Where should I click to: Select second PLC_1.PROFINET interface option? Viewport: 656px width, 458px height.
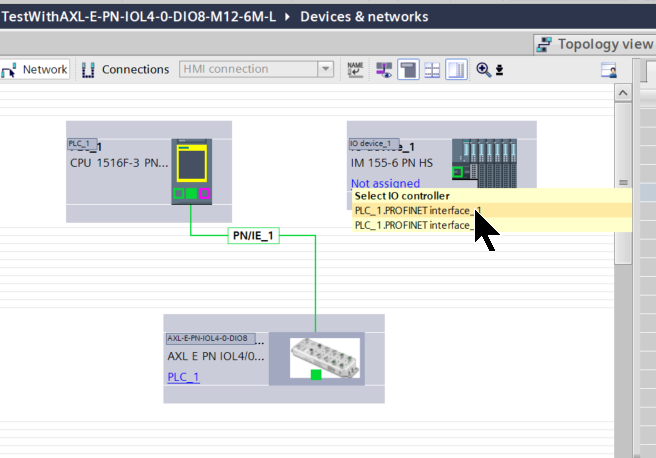point(412,225)
